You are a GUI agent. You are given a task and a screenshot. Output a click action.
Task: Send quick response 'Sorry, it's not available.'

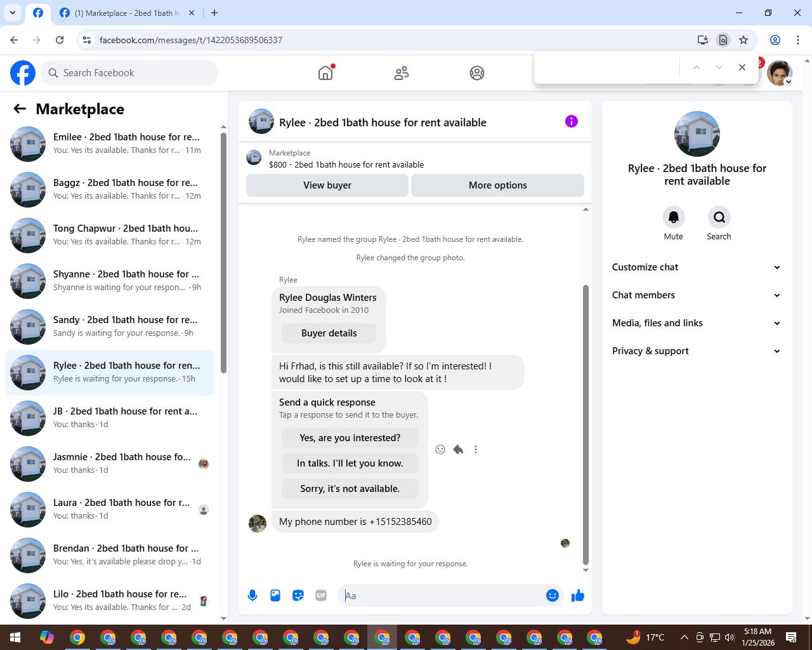click(x=350, y=489)
